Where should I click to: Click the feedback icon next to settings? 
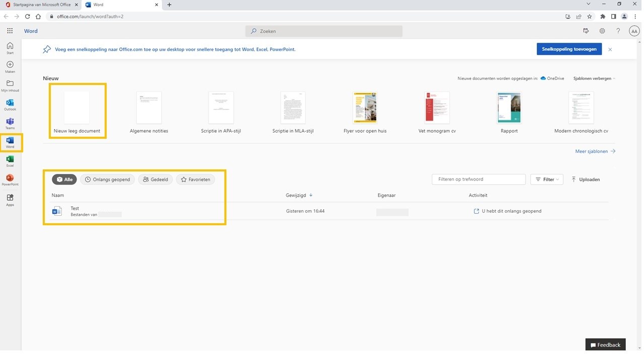coord(586,31)
